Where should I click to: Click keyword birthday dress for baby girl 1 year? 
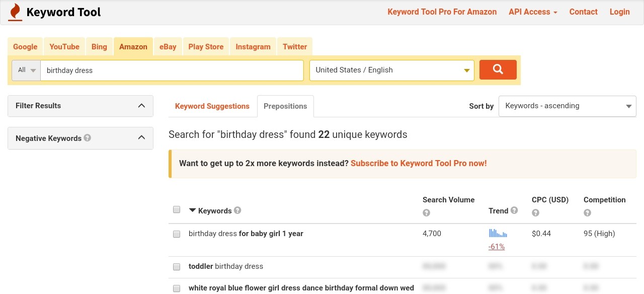tap(246, 234)
